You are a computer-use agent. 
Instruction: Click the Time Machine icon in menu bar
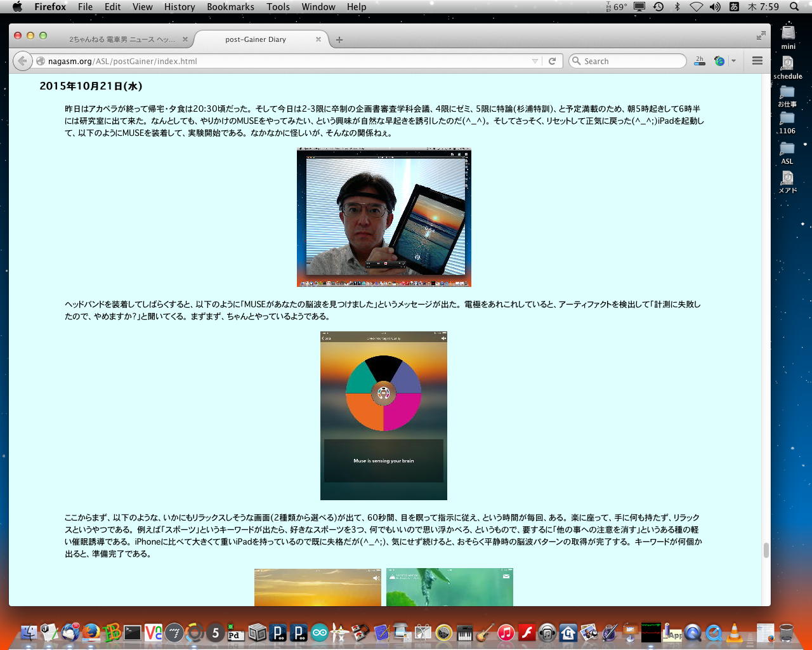[x=658, y=6]
